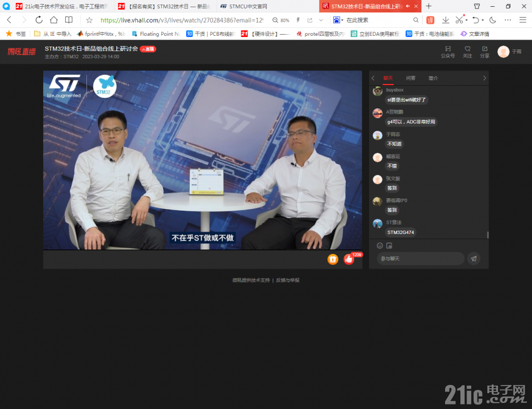Open the fprintf中%tx bookmark
Screen dimensions: 532x409
click(101, 34)
